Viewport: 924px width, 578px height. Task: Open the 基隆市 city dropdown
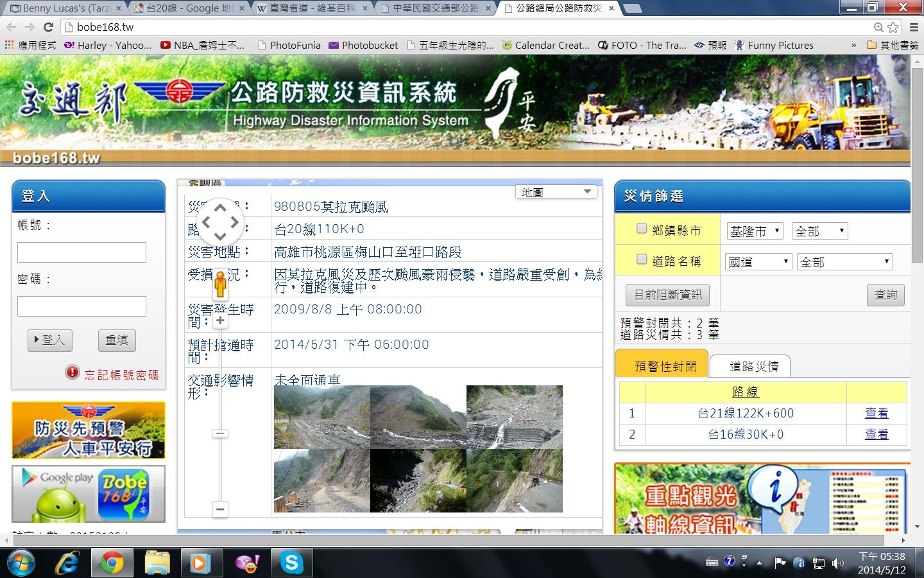click(755, 231)
